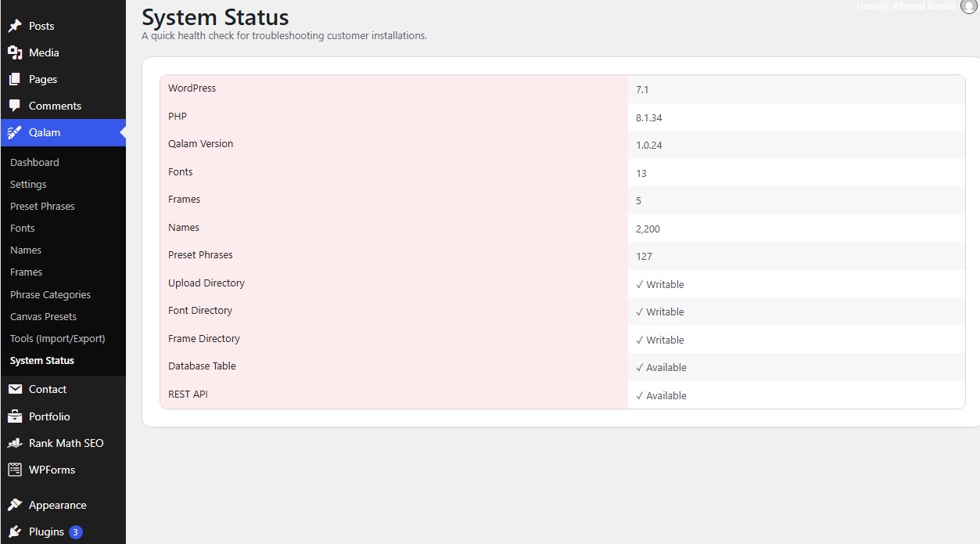Click the WPForms icon
The image size is (980, 544).
[x=15, y=470]
